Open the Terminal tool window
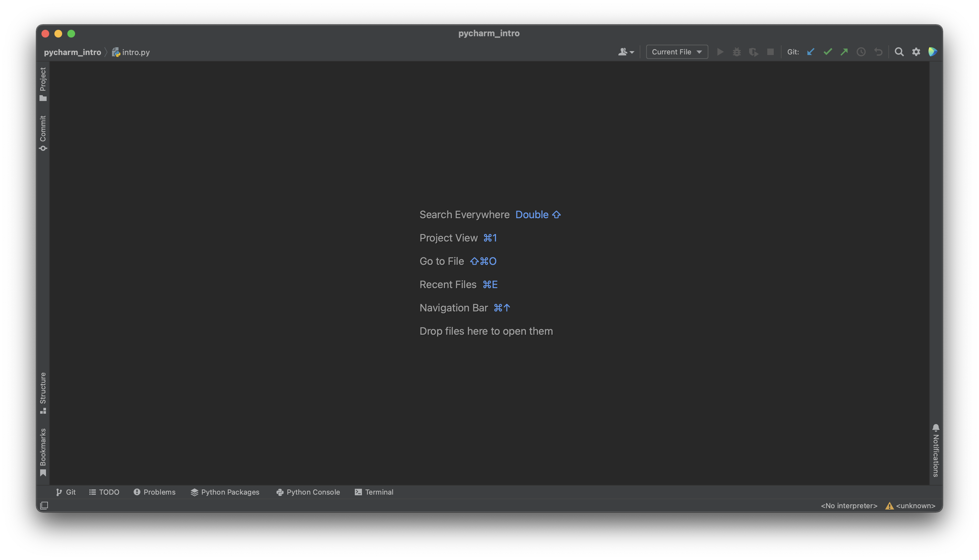The image size is (979, 560). click(x=374, y=492)
